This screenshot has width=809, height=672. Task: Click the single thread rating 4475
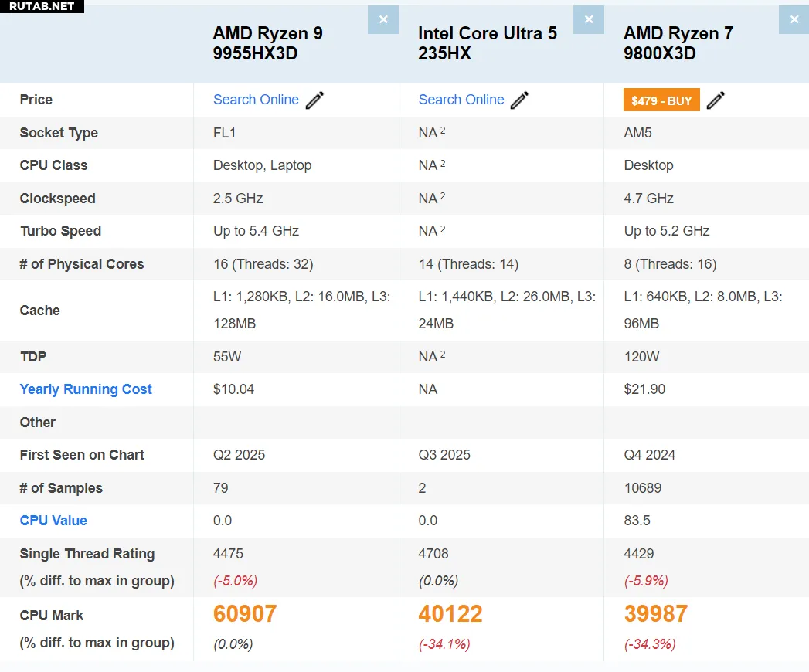pos(228,554)
